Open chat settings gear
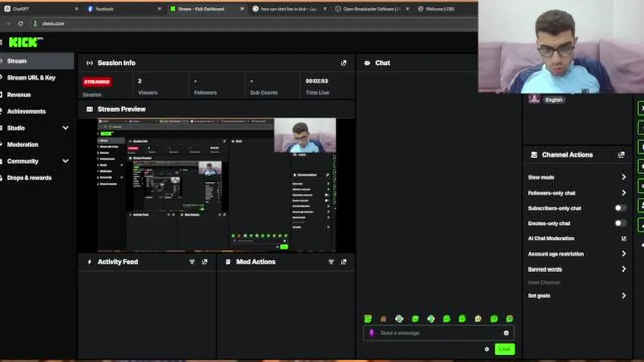This screenshot has height=362, width=644. pos(487,349)
